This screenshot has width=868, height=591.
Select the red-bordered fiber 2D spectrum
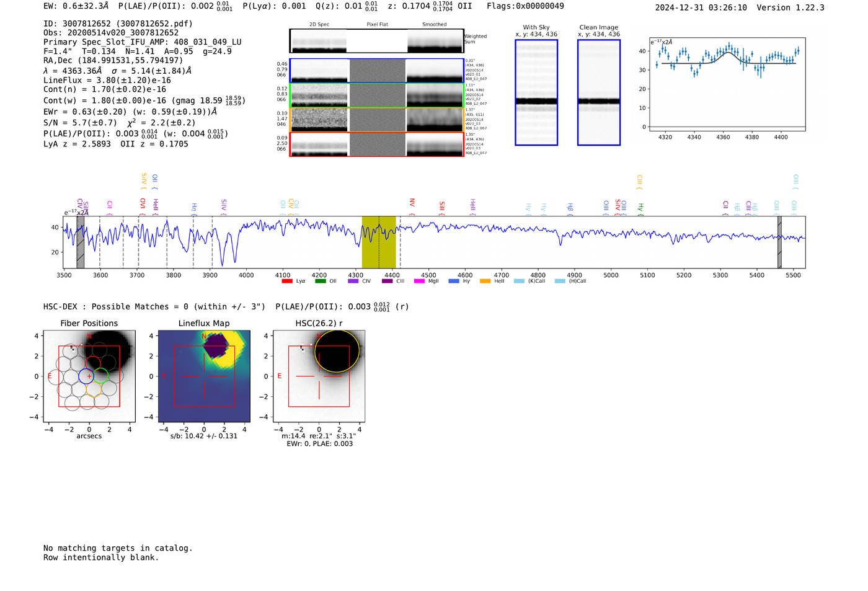376,144
